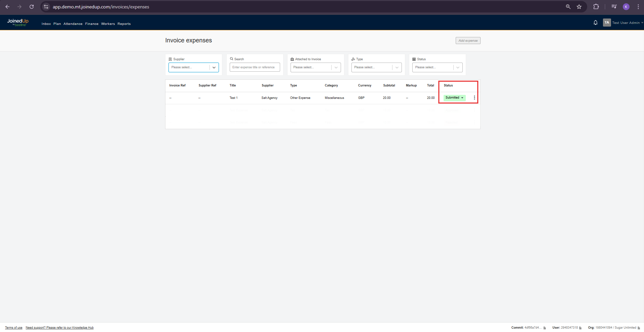
Task: Click the magnifier icon in the Search filter
Action: [x=231, y=59]
